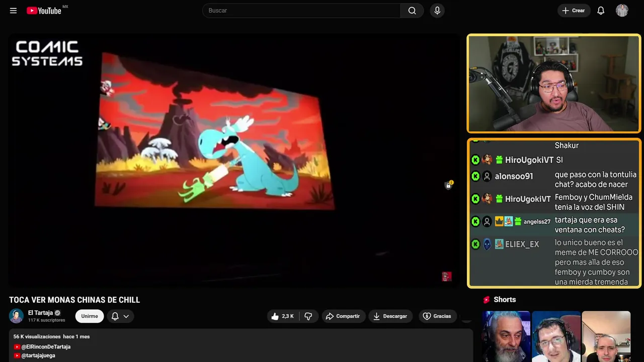Open first Shorts thumbnail with bearded man
This screenshot has width=644, height=362.
click(x=506, y=336)
